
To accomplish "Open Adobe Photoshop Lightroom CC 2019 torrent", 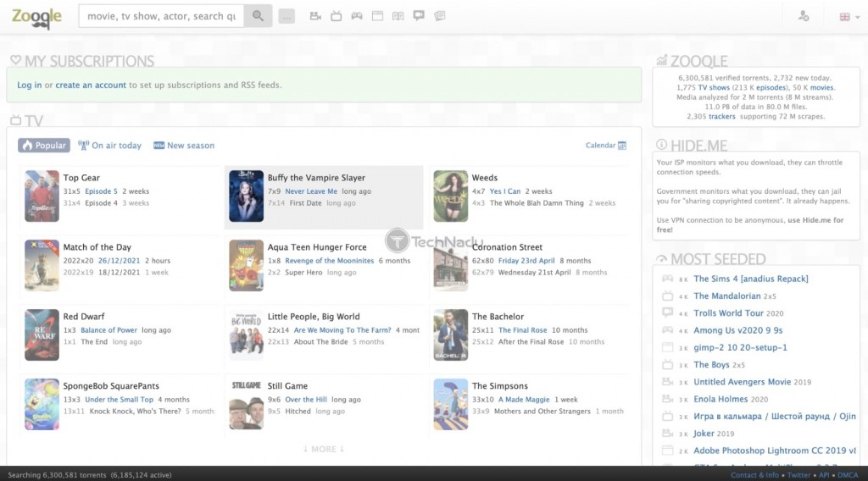I will pyautogui.click(x=775, y=451).
